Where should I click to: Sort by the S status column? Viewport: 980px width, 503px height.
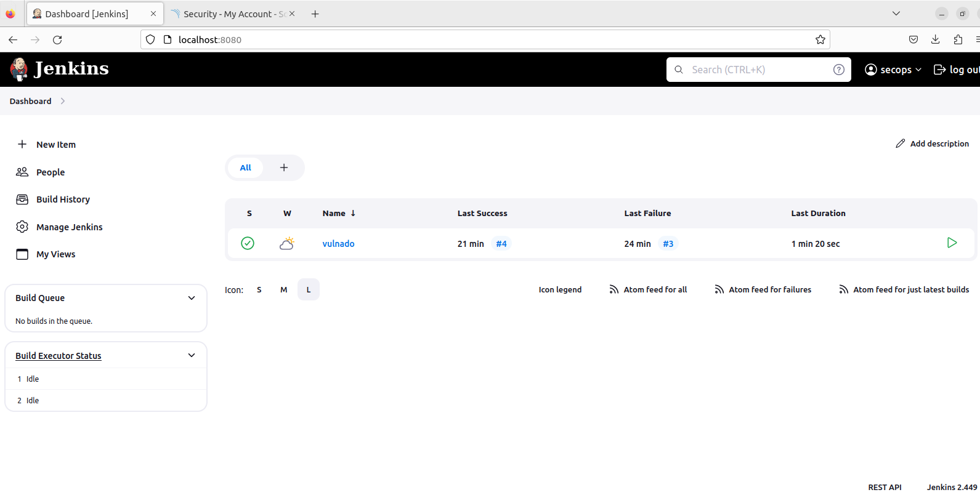coord(249,214)
